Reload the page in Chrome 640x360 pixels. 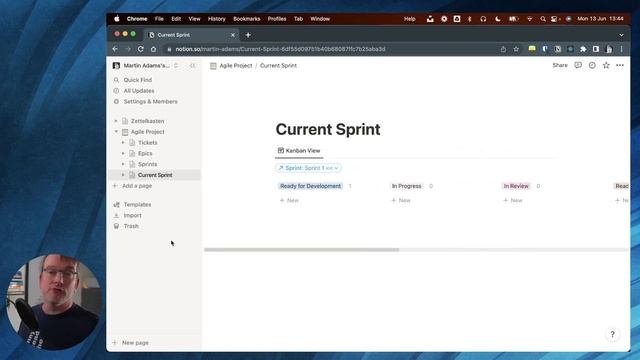141,49
